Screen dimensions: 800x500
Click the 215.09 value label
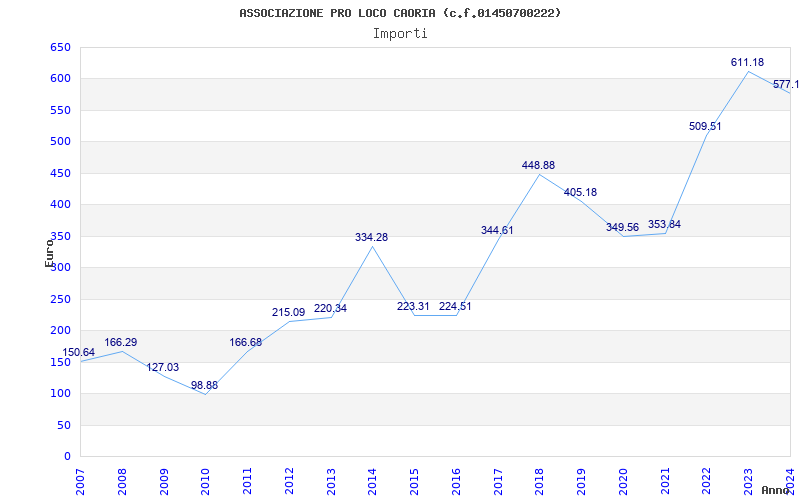point(288,312)
